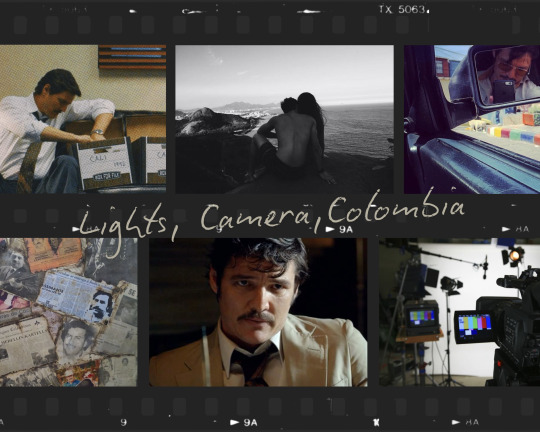Open the newspaper clippings collage photo
Viewport: 540px width, 432px height.
pyautogui.click(x=69, y=312)
